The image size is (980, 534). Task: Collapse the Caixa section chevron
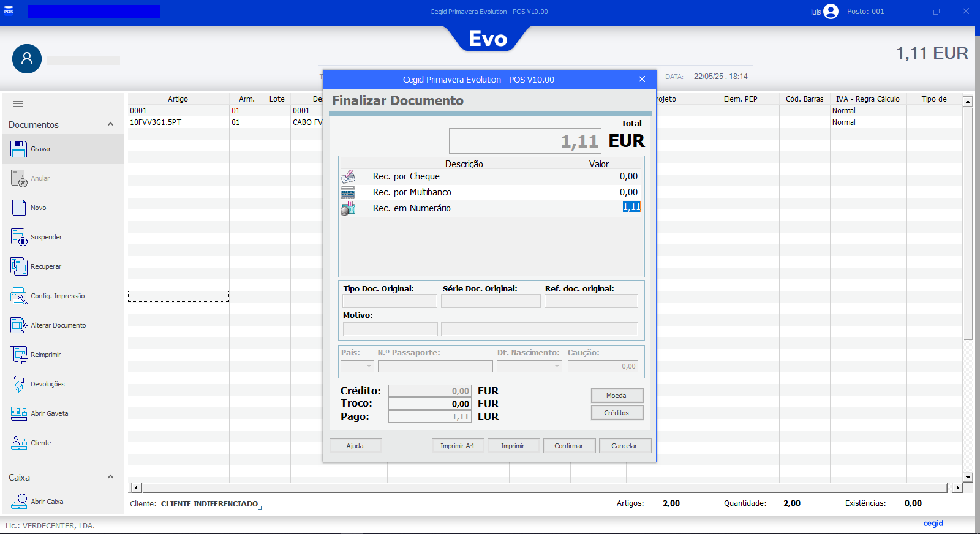tap(110, 477)
